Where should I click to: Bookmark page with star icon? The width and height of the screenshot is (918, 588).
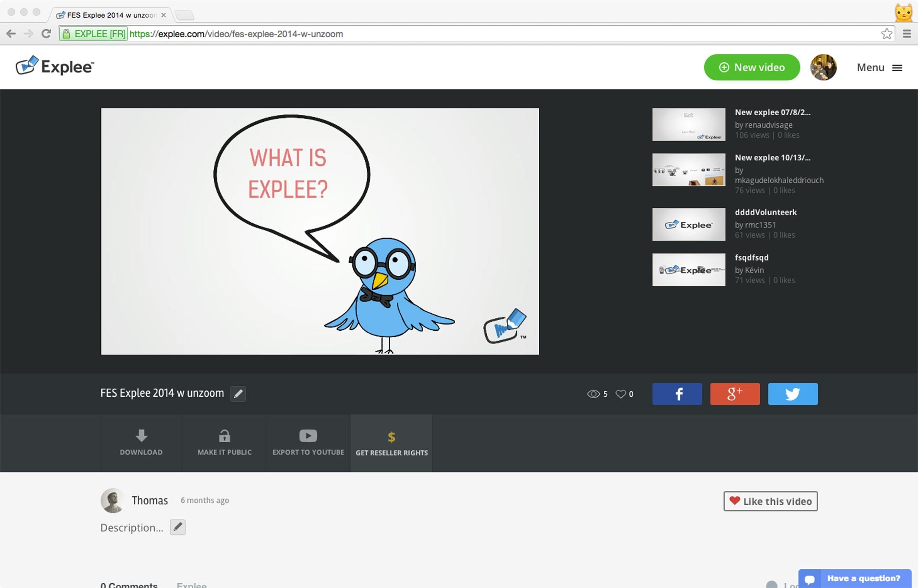(x=886, y=34)
